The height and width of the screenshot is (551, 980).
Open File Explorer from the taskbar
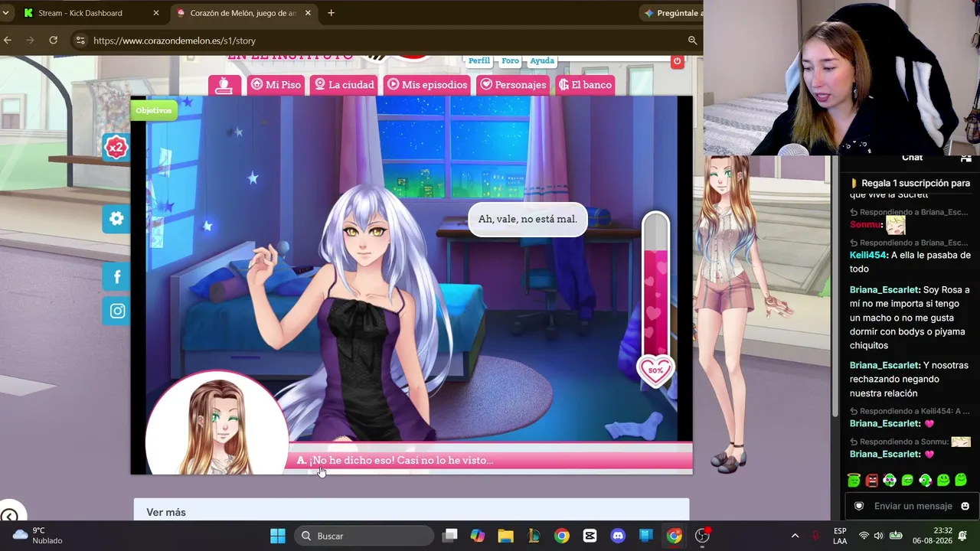505,536
